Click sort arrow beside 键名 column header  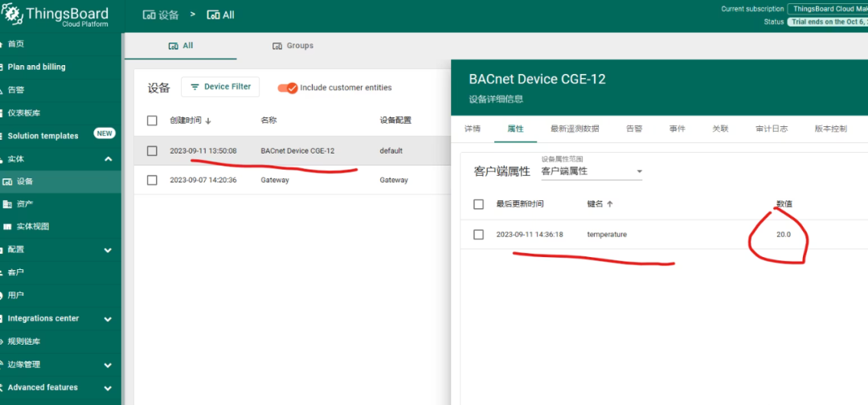coord(610,205)
